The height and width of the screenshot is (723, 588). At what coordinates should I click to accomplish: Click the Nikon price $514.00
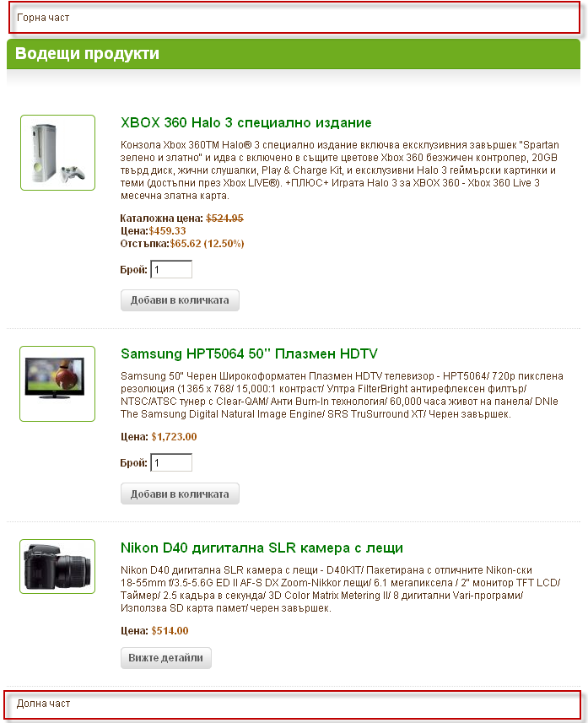(x=170, y=631)
